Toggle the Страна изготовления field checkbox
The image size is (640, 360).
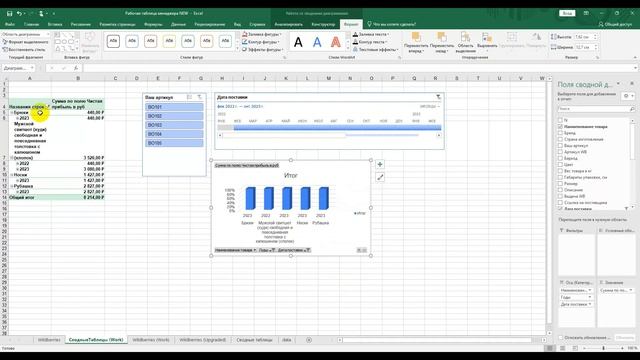[560, 139]
